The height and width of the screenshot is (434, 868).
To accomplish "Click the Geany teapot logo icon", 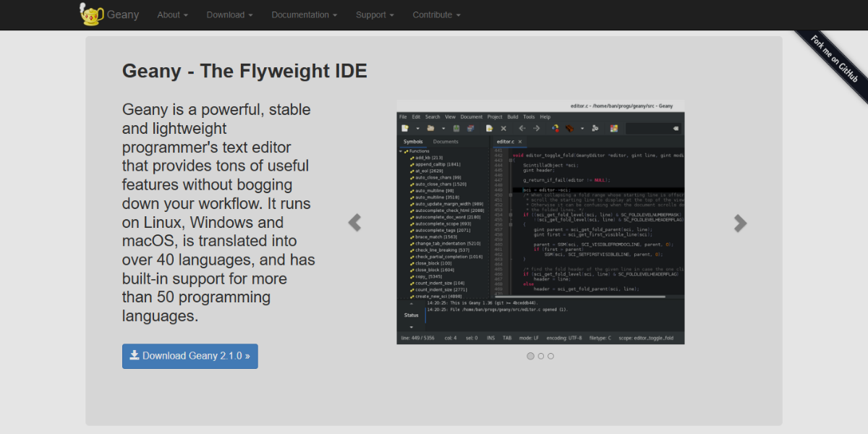I will coord(92,14).
